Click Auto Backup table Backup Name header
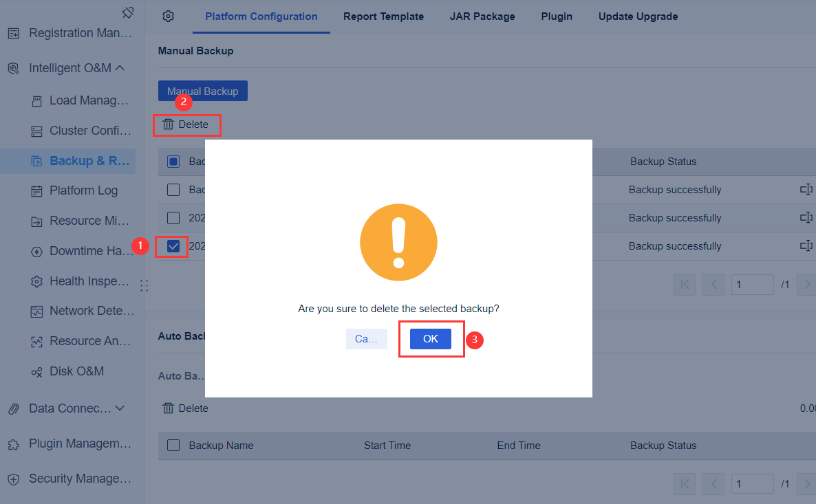The height and width of the screenshot is (504, 816). pyautogui.click(x=221, y=446)
